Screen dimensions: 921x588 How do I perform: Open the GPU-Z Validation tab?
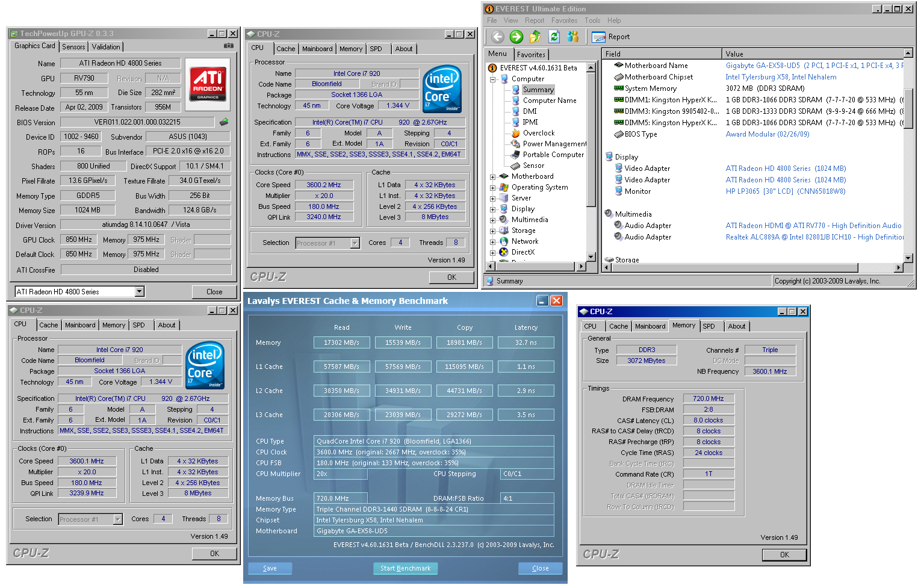(106, 47)
